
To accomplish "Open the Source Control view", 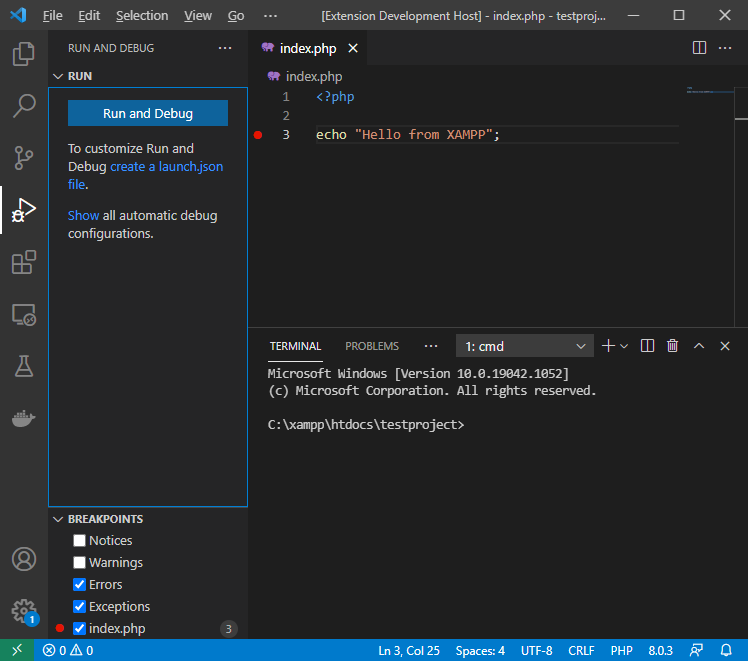I will tap(23, 158).
